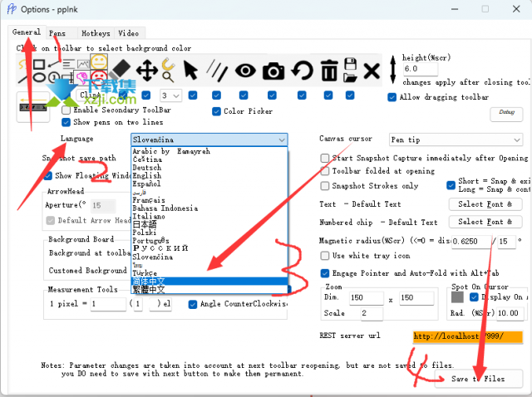The image size is (532, 397).
Task: Toggle Engage Pointer and Auto-Fold with Alt+Tab
Action: [325, 273]
